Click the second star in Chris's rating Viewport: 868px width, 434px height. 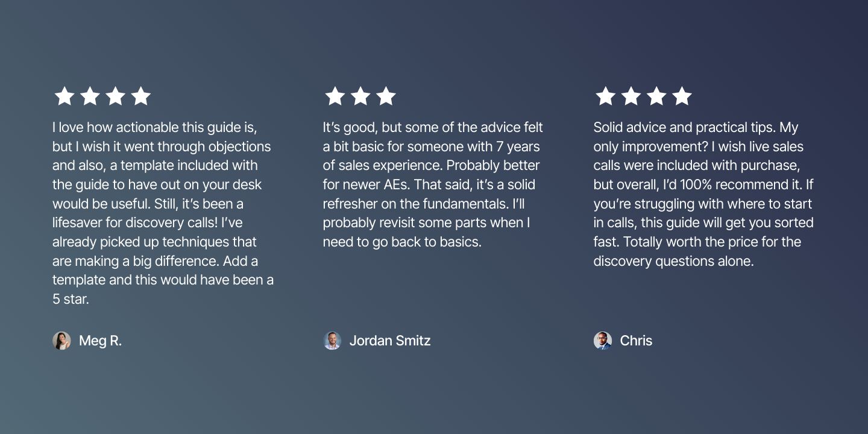pos(631,96)
